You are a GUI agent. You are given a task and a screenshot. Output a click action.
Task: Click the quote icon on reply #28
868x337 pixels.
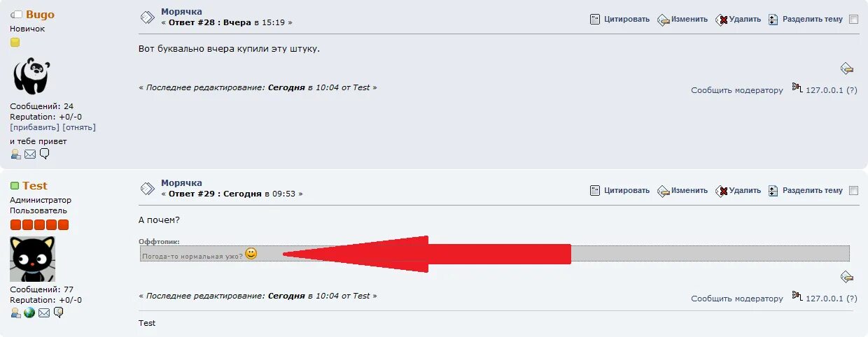(x=595, y=20)
